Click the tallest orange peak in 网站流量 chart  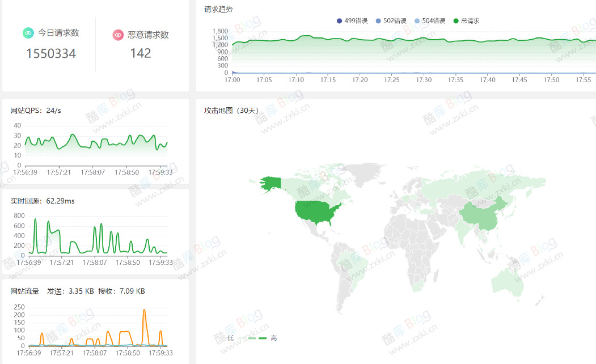tap(144, 311)
